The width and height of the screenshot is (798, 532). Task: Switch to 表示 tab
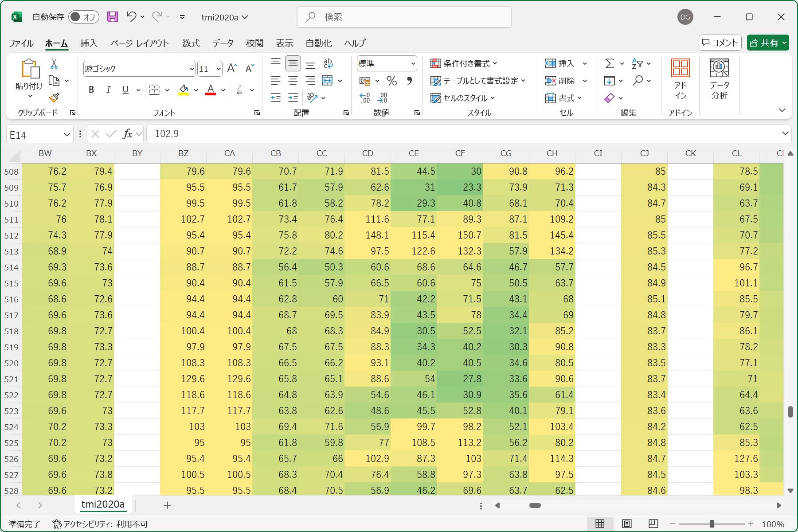click(x=284, y=43)
